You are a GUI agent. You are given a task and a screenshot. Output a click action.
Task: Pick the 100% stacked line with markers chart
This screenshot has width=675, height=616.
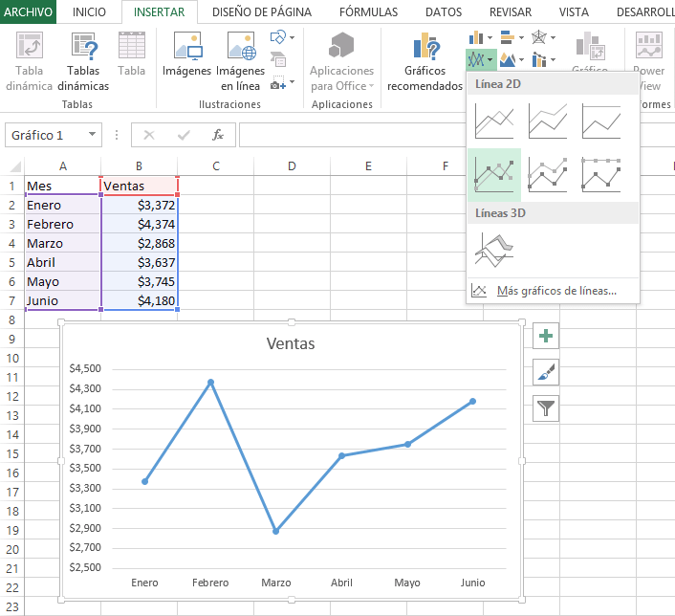601,174
